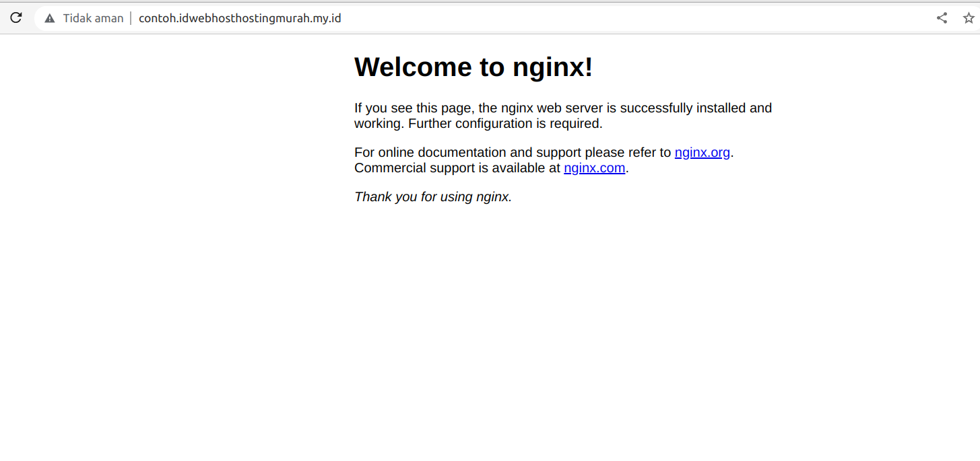
Task: Click the 'Tidak aman' security label
Action: click(93, 18)
